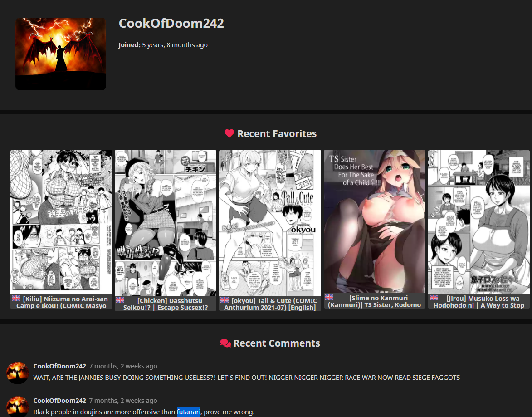This screenshot has height=417, width=532.
Task: Click the CookOfDoom242 name on the 'Black people in doujins' comment
Action: pos(60,401)
